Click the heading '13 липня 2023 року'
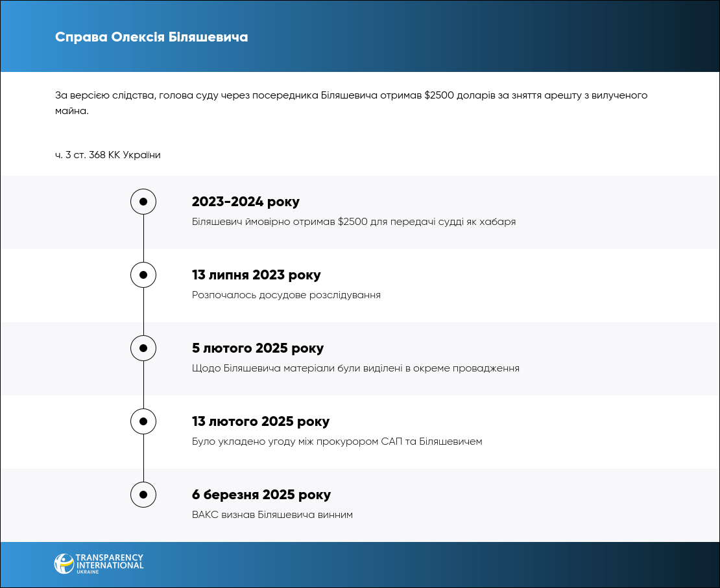This screenshot has height=588, width=720. click(x=256, y=275)
